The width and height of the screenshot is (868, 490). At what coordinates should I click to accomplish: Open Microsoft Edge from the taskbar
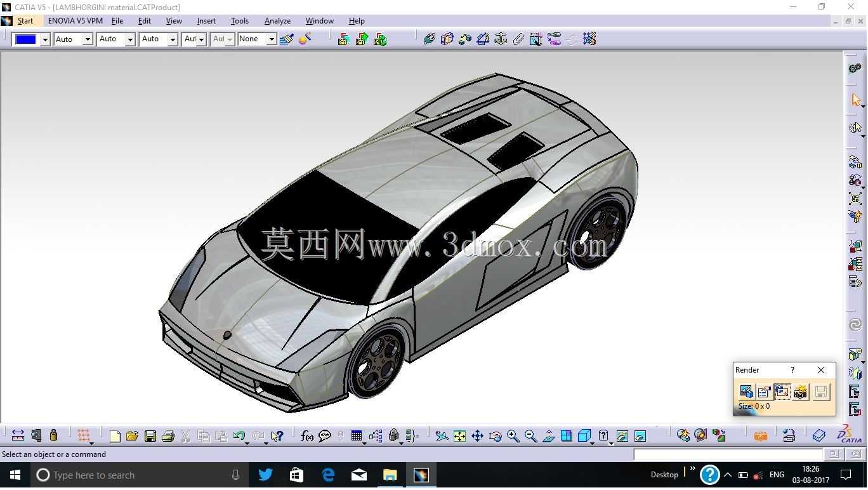(x=328, y=475)
